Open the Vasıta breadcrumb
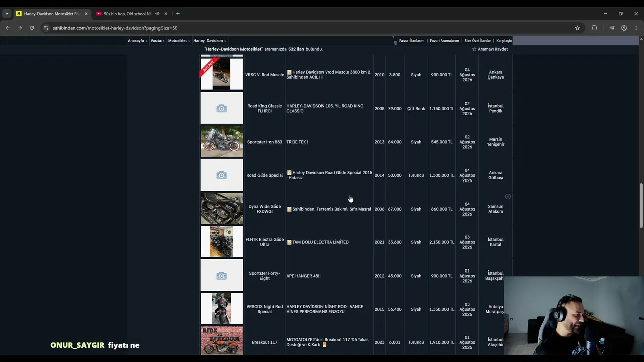 [x=156, y=41]
